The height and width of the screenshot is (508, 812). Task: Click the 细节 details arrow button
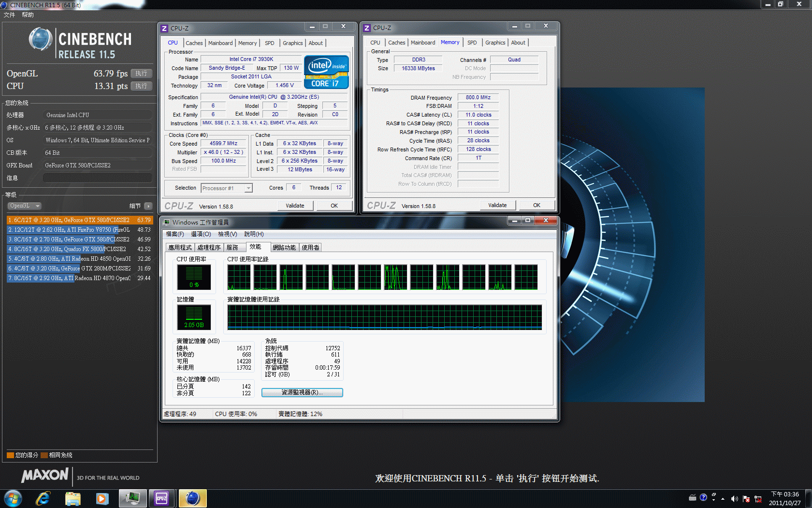coord(148,206)
